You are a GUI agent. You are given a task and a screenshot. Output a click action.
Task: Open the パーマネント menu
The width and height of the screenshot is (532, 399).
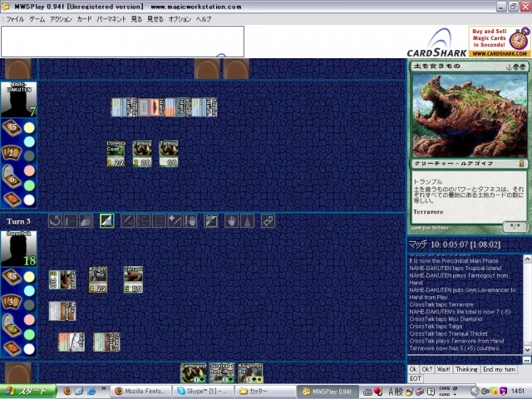coord(111,19)
